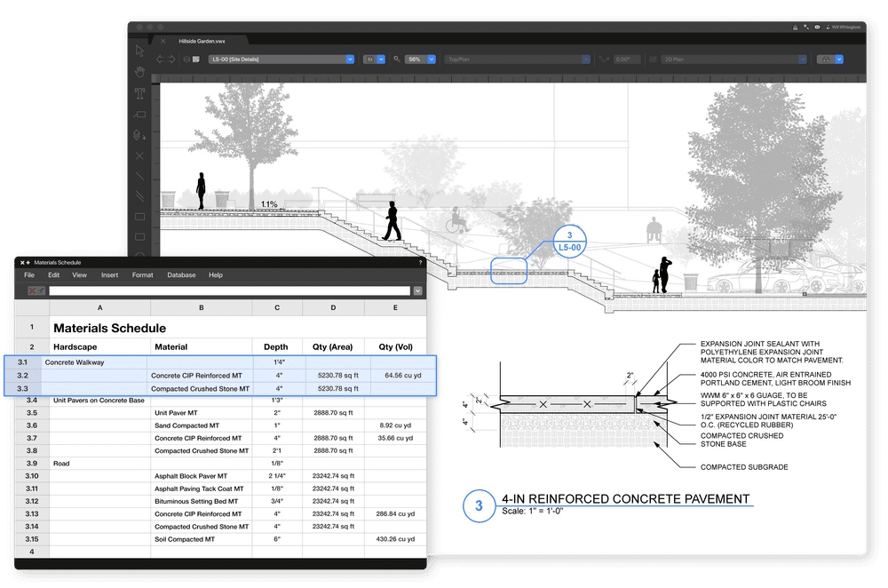This screenshot has width=888, height=588.
Task: Choose the Selection arrow tool
Action: (x=139, y=51)
